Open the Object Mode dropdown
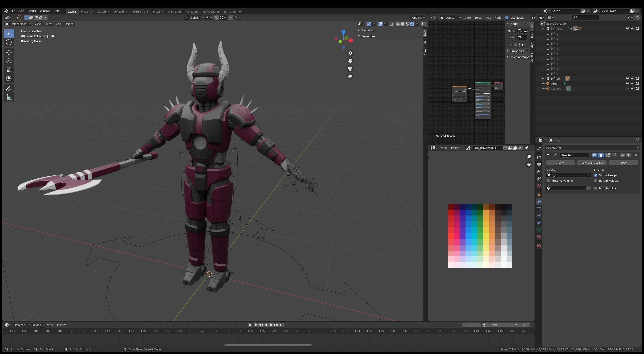Viewport: 644px width, 354px height. point(18,24)
